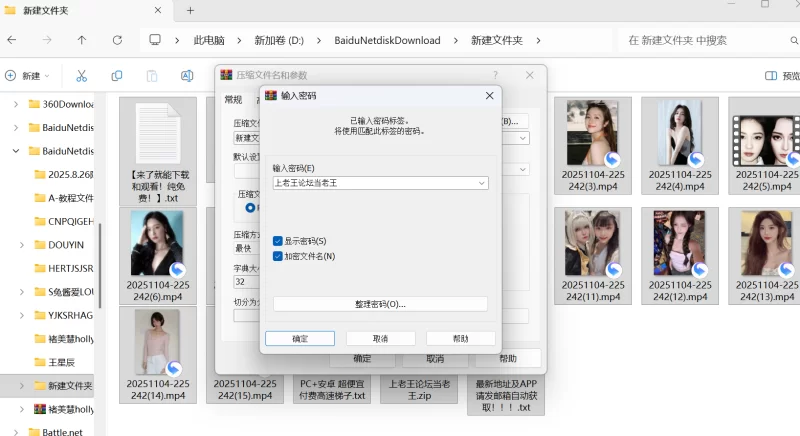The height and width of the screenshot is (436, 800).
Task: Uncheck 显示密码 checkbox
Action: (x=278, y=241)
